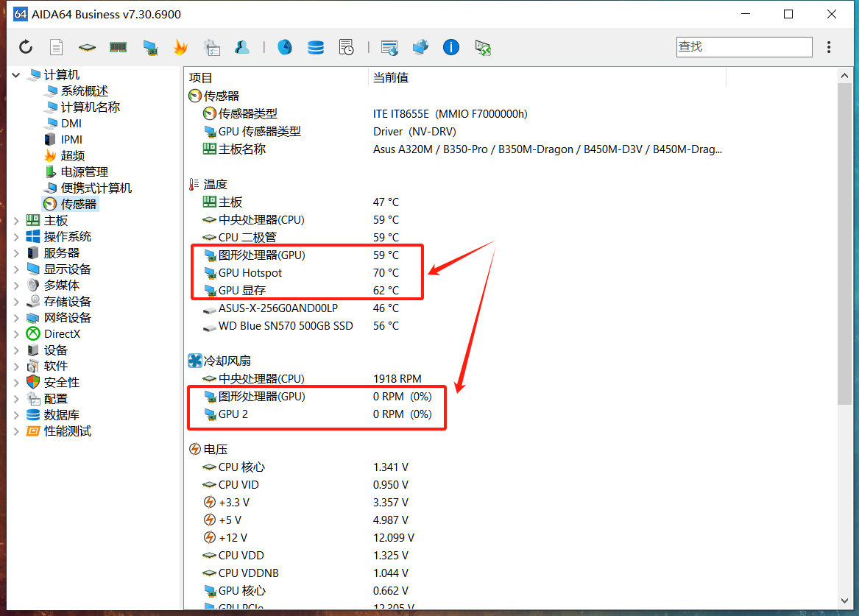Click the Refresh toolbar icon
Viewport: 859px width, 616px height.
(26, 47)
